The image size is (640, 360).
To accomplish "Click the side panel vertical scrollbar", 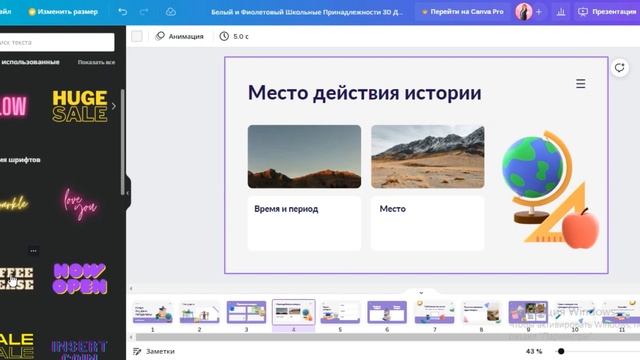I will click(123, 142).
